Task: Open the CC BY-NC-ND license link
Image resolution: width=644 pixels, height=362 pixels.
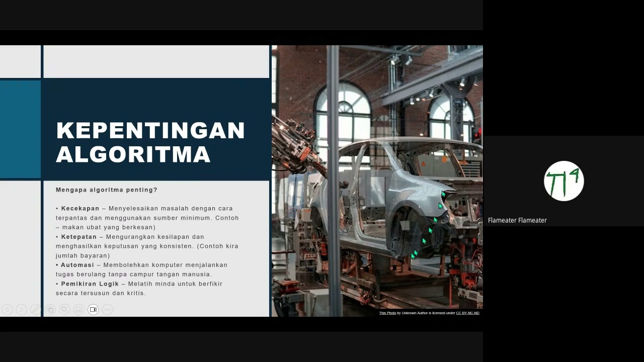Action: (x=467, y=313)
